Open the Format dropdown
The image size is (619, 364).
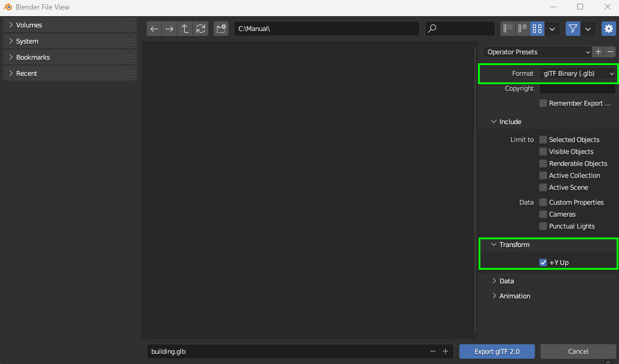(577, 73)
